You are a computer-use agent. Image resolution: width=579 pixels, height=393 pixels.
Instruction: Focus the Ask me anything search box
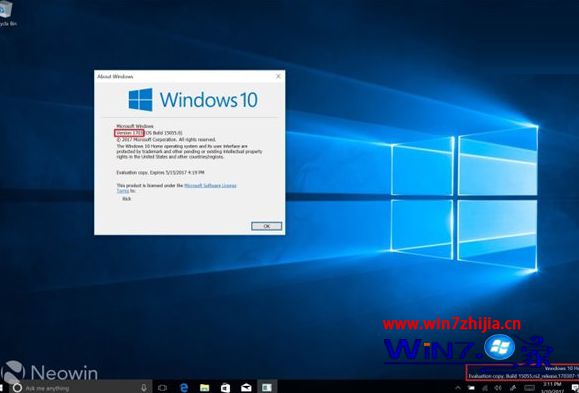pyautogui.click(x=82, y=387)
